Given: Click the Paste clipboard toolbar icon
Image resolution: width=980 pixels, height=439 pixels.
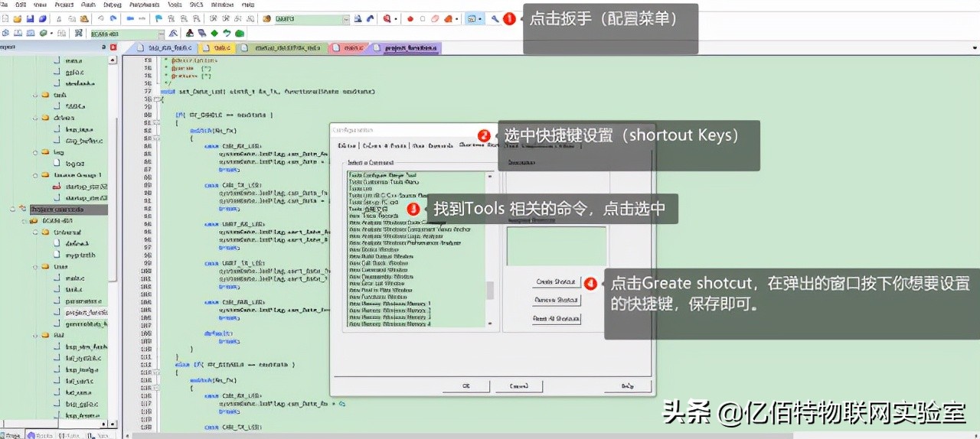Looking at the screenshot, I should point(84,18).
